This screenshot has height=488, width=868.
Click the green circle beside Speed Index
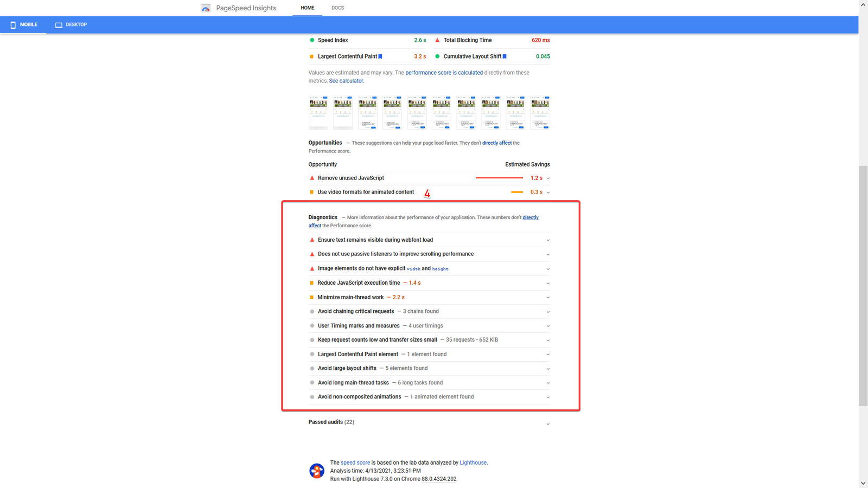pyautogui.click(x=312, y=40)
